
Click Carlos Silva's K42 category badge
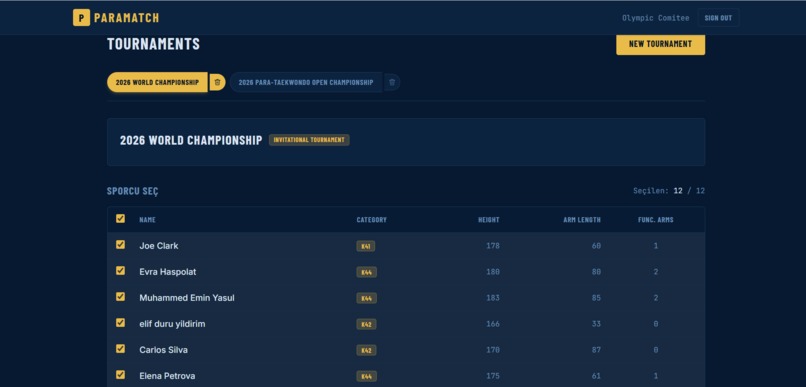click(367, 350)
